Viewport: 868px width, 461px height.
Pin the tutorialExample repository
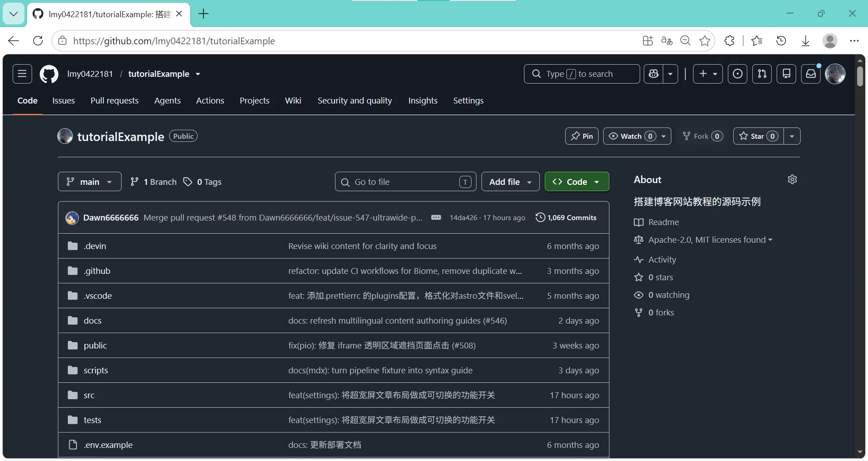pos(582,136)
